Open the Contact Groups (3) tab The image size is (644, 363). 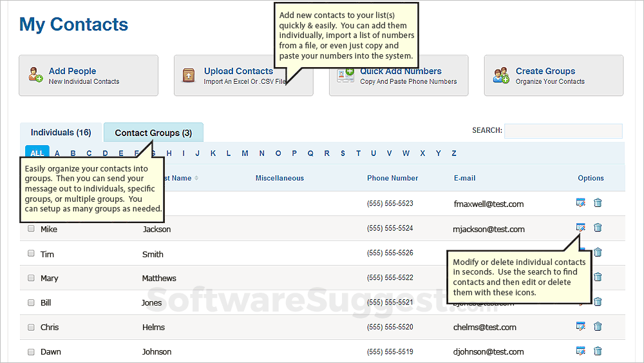(x=153, y=133)
